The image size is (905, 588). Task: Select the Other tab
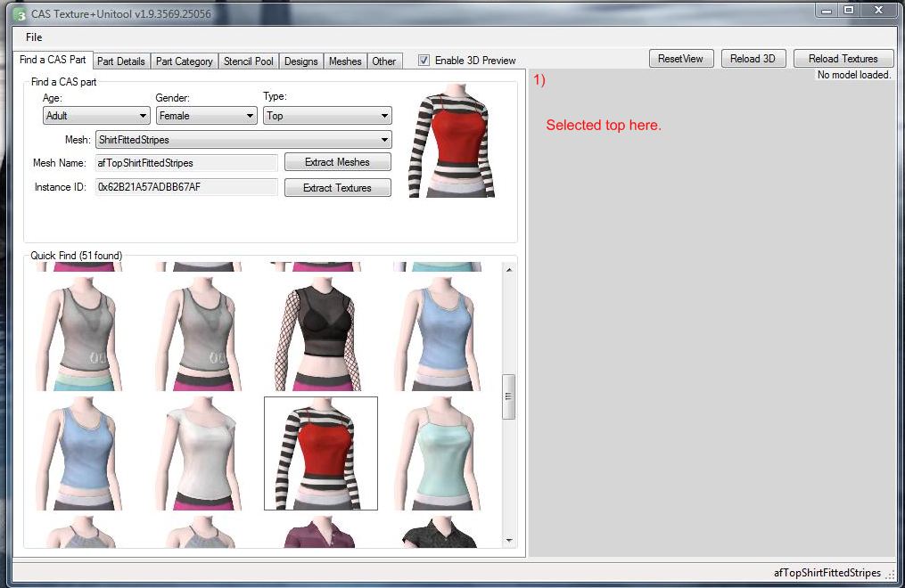[x=383, y=61]
